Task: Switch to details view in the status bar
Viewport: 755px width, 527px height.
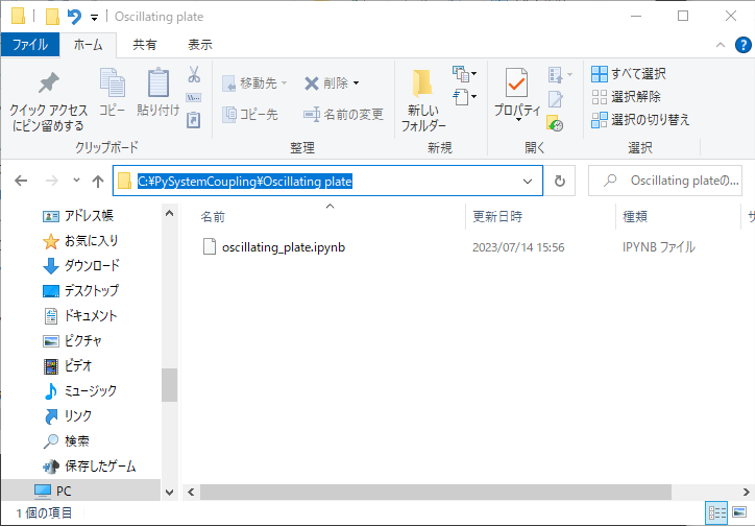Action: [x=717, y=513]
